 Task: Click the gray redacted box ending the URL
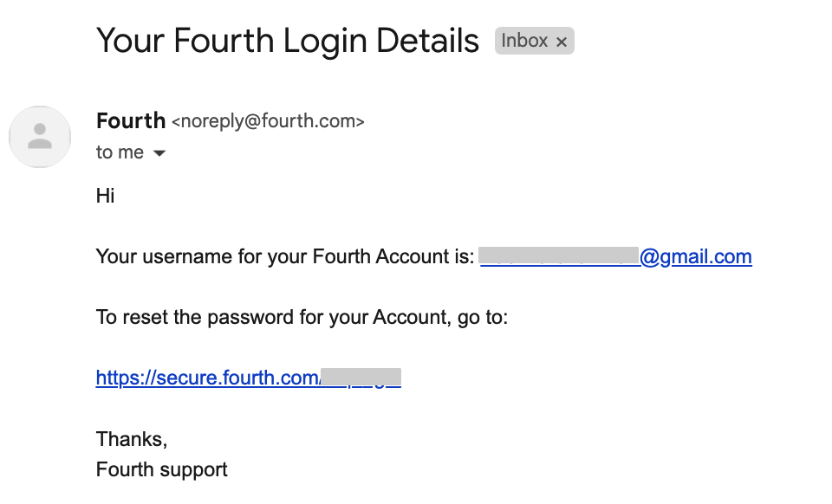(361, 377)
